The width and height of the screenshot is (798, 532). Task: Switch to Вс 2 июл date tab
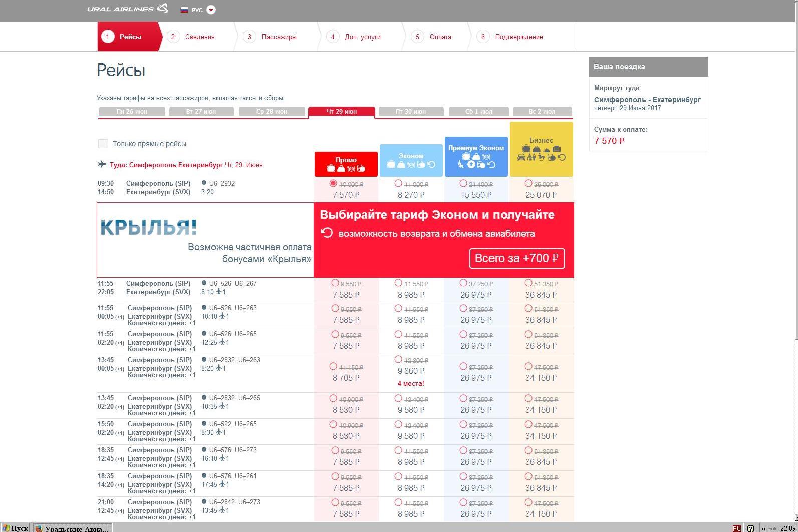point(542,111)
